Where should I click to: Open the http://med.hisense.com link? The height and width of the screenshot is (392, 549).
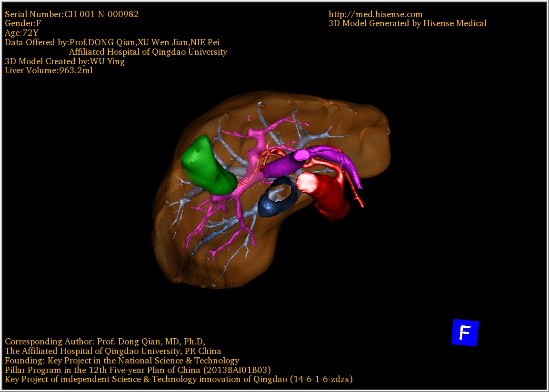[x=375, y=14]
